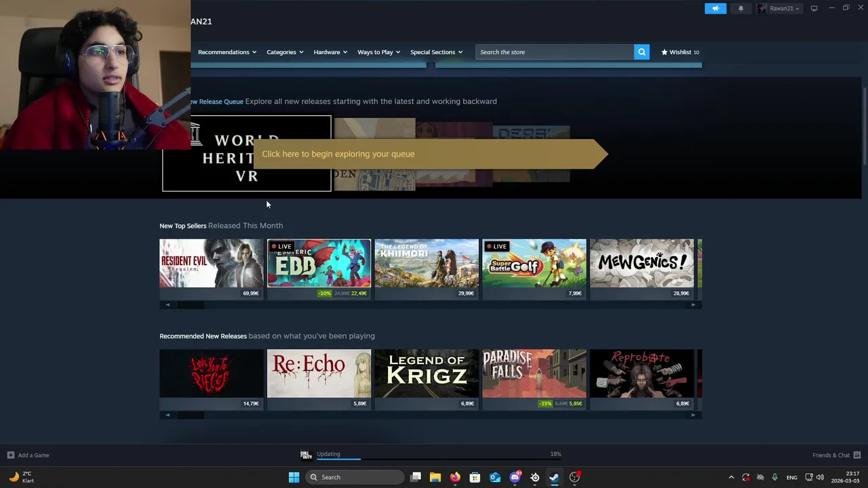The height and width of the screenshot is (488, 868).
Task: Open the Wishlist link
Action: click(679, 52)
